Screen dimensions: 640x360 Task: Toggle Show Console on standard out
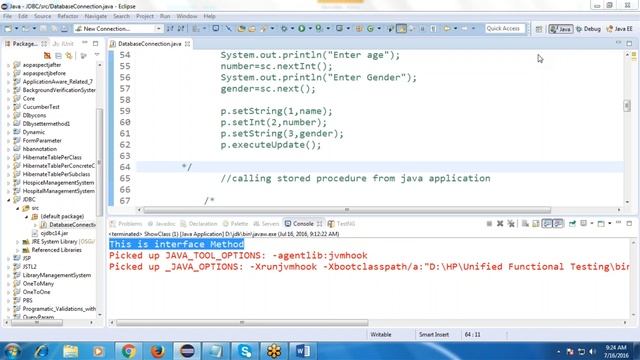coord(547,224)
